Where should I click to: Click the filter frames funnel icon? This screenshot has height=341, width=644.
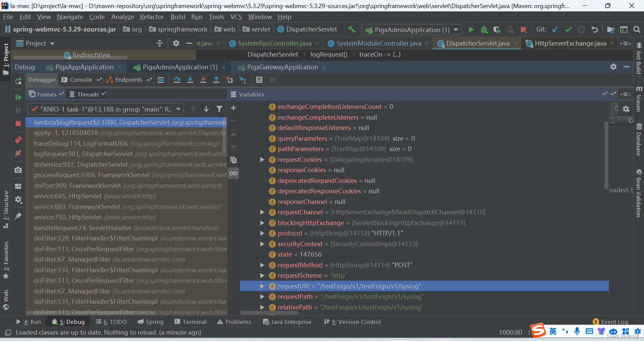pyautogui.click(x=219, y=109)
